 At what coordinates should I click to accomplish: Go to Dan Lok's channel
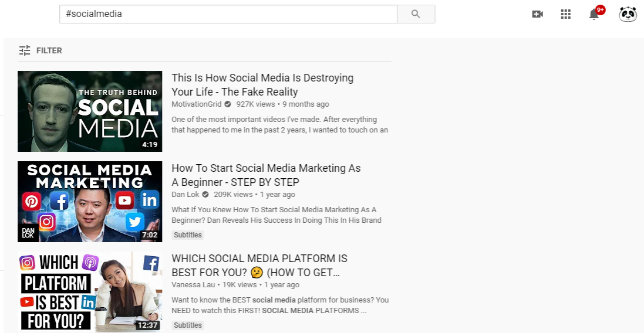[x=185, y=195]
